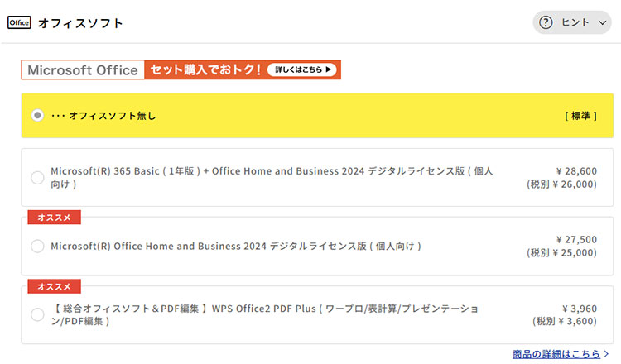Click the ¥ 27,500 price text

tap(576, 239)
